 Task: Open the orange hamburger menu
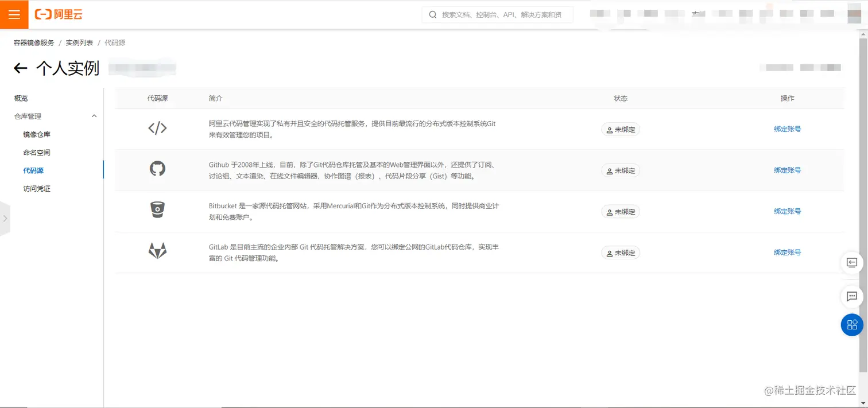coord(14,14)
